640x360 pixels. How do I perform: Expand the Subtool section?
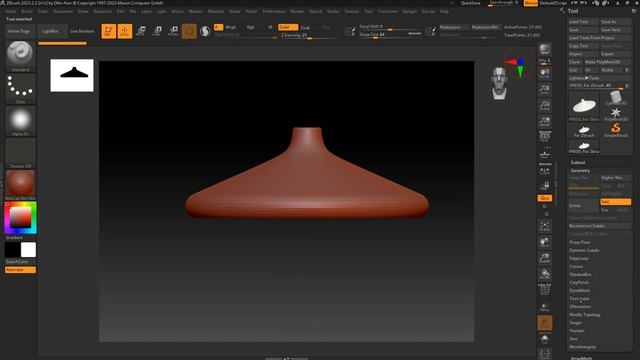coord(578,162)
